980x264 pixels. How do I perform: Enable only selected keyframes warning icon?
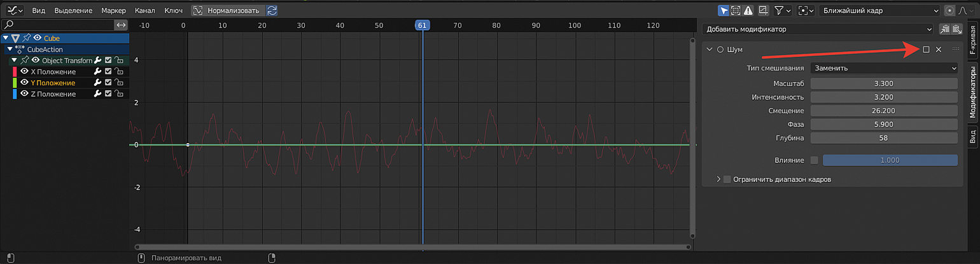[x=748, y=11]
